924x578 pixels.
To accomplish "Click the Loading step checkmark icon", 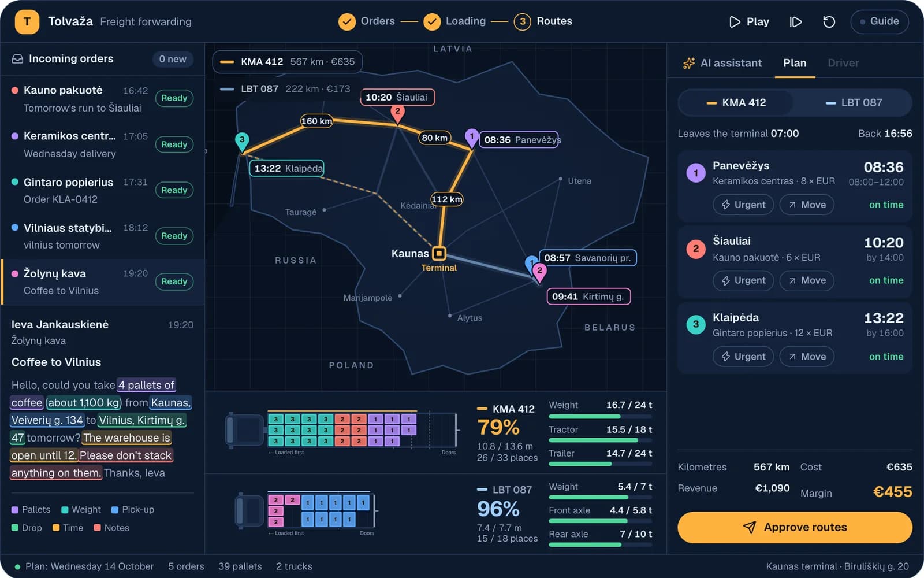I will tap(432, 22).
